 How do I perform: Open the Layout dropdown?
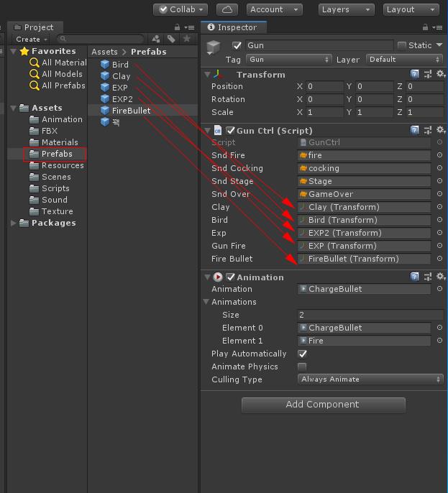[x=411, y=10]
